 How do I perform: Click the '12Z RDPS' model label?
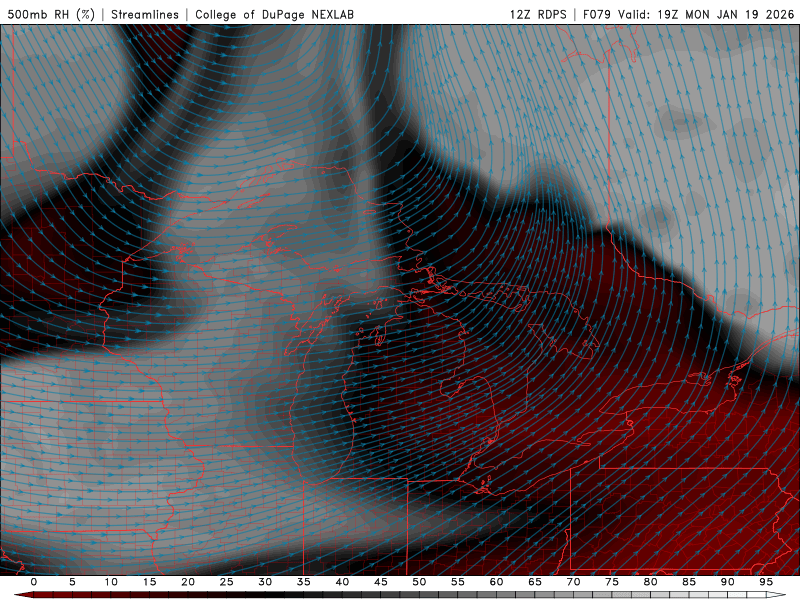[538, 14]
